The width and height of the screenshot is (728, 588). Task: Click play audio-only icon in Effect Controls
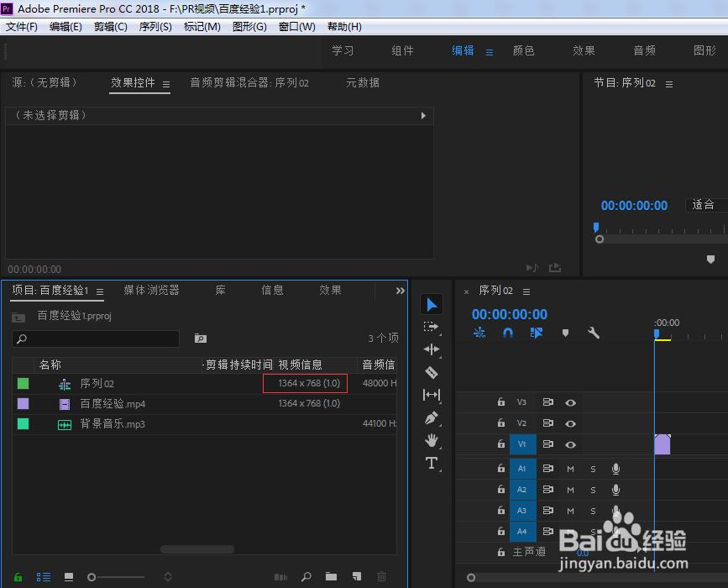pos(532,267)
